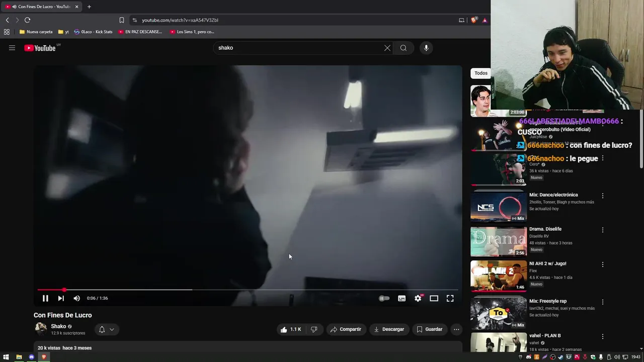The image size is (644, 362).
Task: Open 0Laco - Kick Stats bookmark
Action: click(x=93, y=32)
